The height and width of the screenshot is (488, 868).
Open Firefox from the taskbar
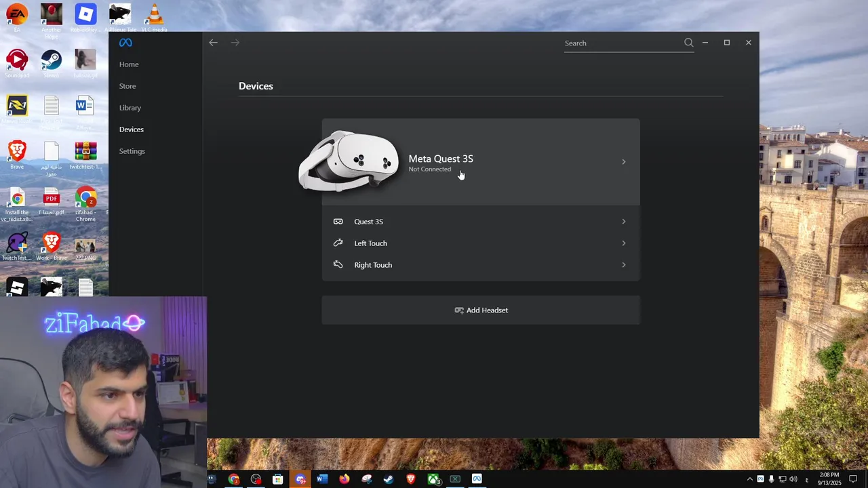(x=344, y=479)
